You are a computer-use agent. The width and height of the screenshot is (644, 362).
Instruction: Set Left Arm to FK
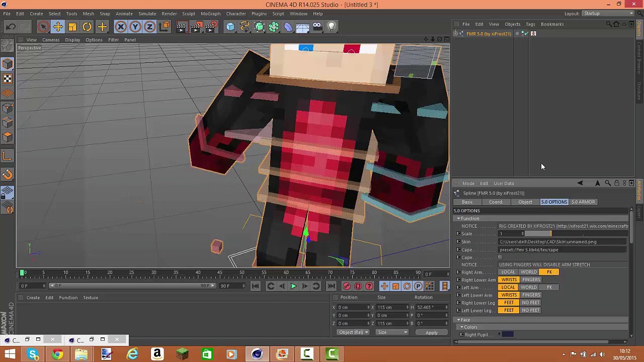click(549, 287)
